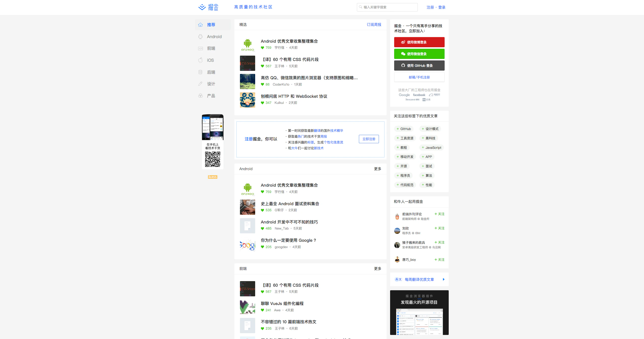Toggle follow for 前端外刊评论
644x339 pixels.
coord(439,214)
